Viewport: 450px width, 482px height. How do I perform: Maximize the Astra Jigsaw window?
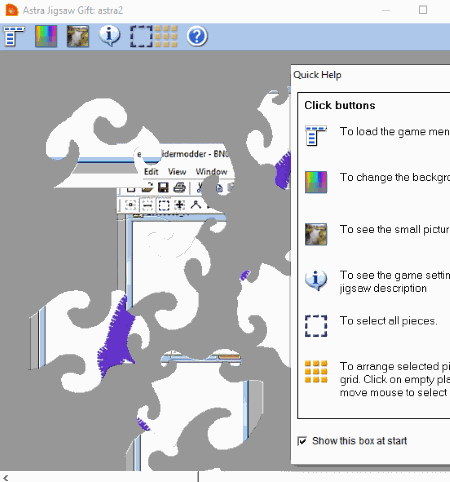(x=423, y=10)
